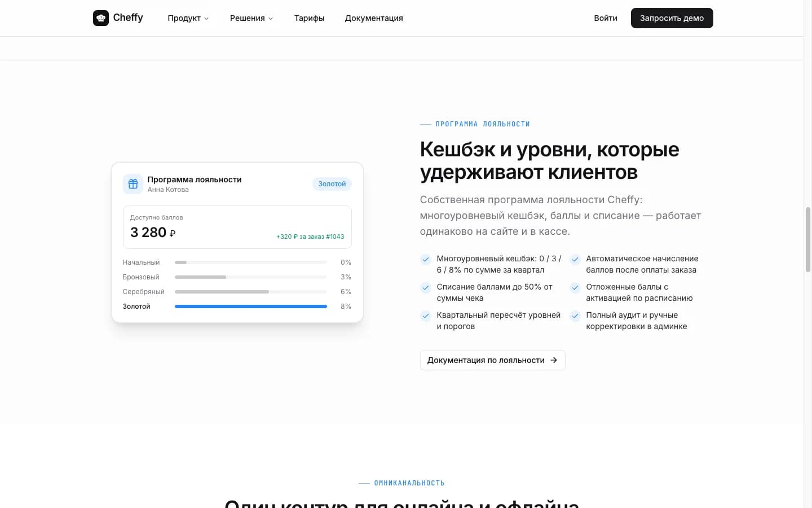Click the Бронзовый level progress bar
812x508 pixels.
pos(251,277)
